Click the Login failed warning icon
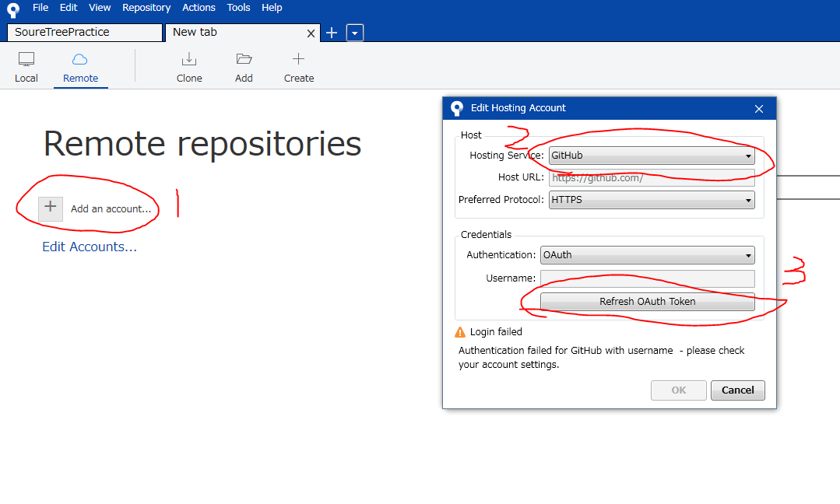Image resolution: width=840 pixels, height=504 pixels. click(460, 332)
